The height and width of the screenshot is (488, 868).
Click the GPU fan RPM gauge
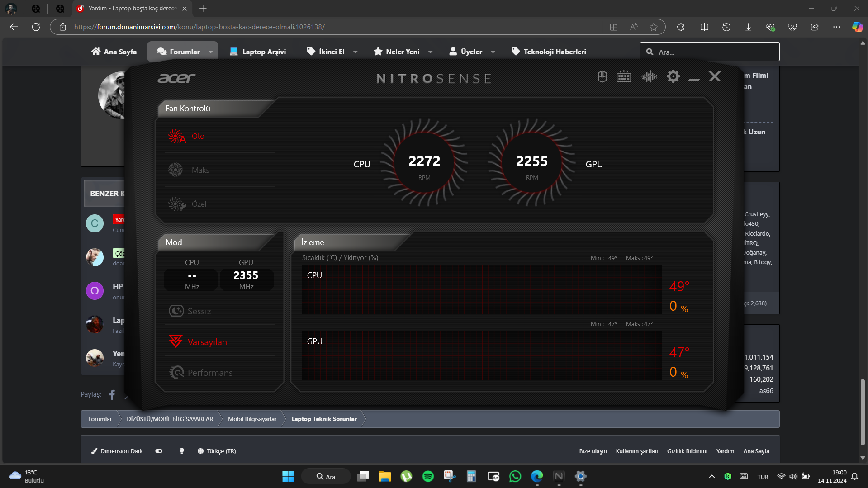(x=532, y=163)
